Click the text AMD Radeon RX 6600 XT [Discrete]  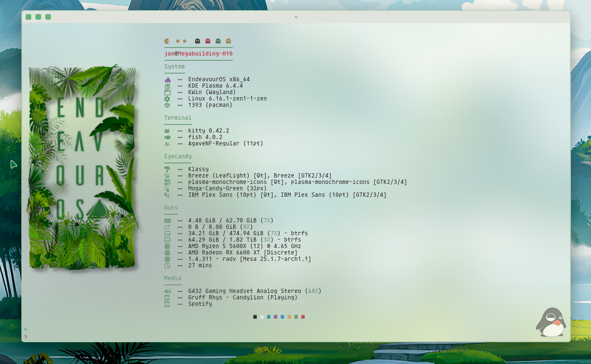(x=243, y=252)
